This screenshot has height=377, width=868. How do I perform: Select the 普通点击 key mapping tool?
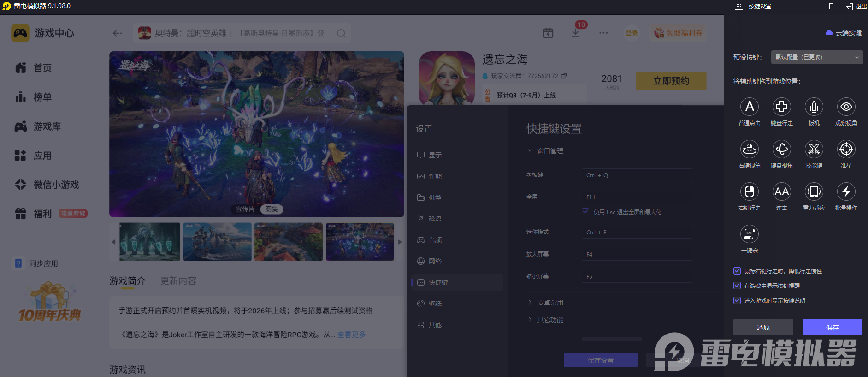pos(750,107)
